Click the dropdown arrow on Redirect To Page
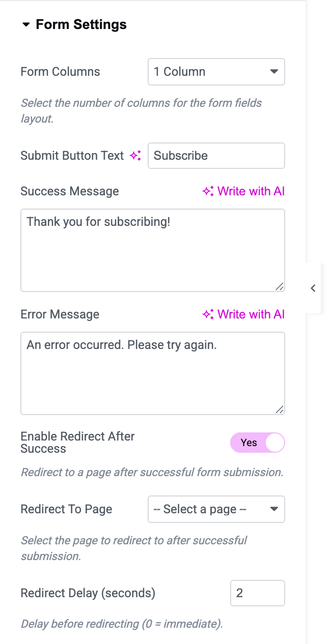334x644 pixels. [274, 509]
